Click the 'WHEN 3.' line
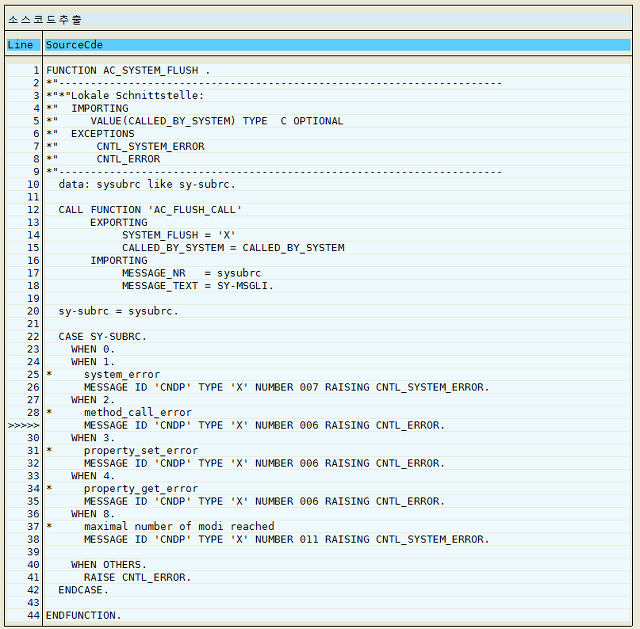Viewport: 640px width, 629px height. point(93,438)
